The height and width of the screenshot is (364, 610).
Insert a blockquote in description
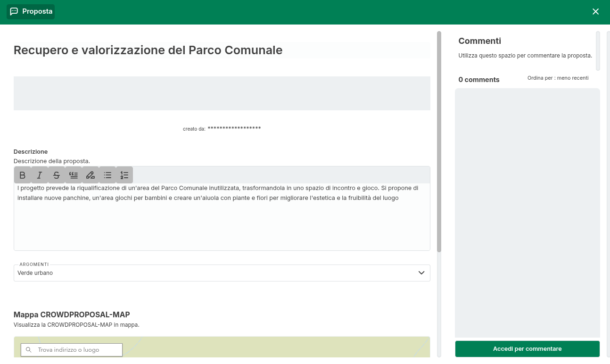coord(74,175)
